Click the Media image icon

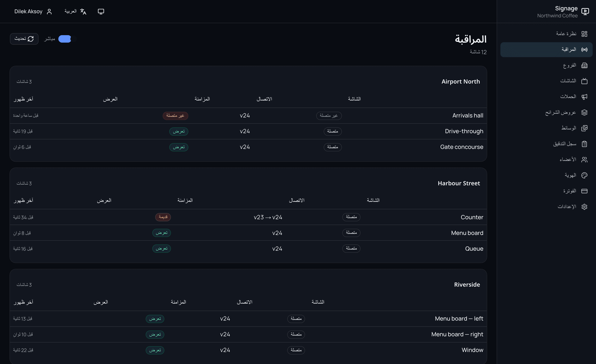point(584,128)
